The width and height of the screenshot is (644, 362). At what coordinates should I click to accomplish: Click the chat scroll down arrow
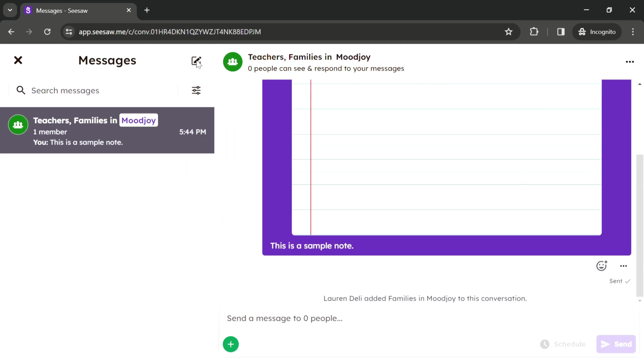pos(640,301)
